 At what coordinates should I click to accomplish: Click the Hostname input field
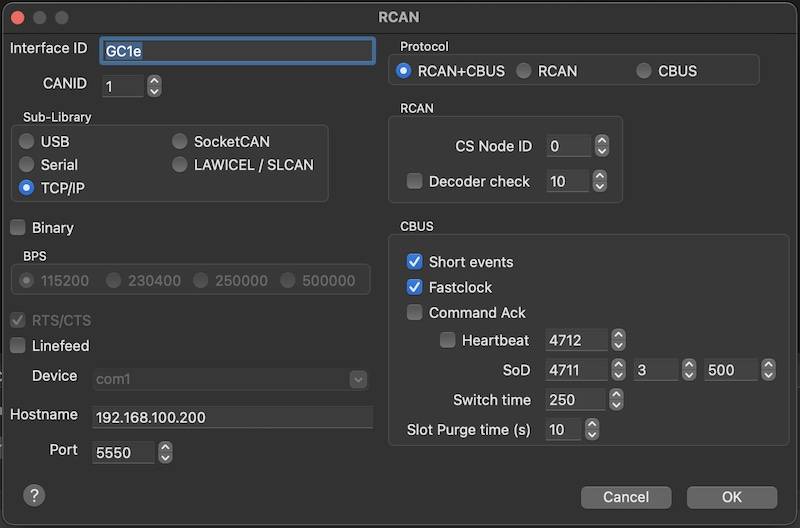[232, 417]
